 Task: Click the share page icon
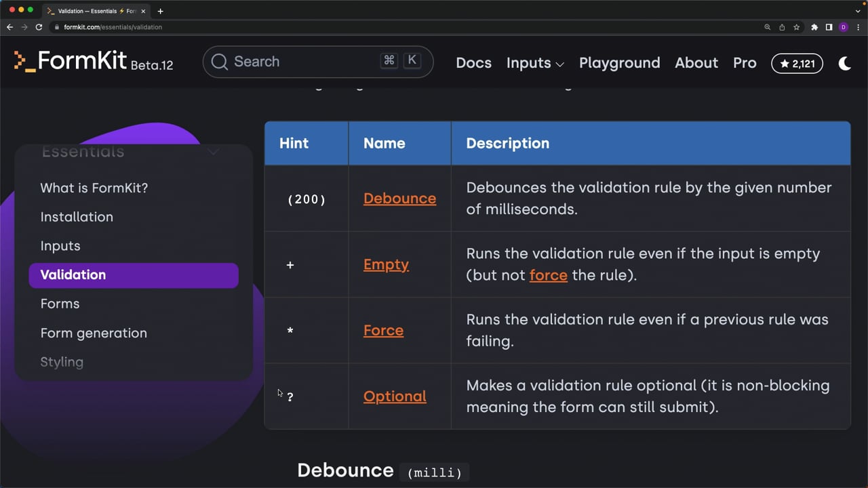(782, 27)
